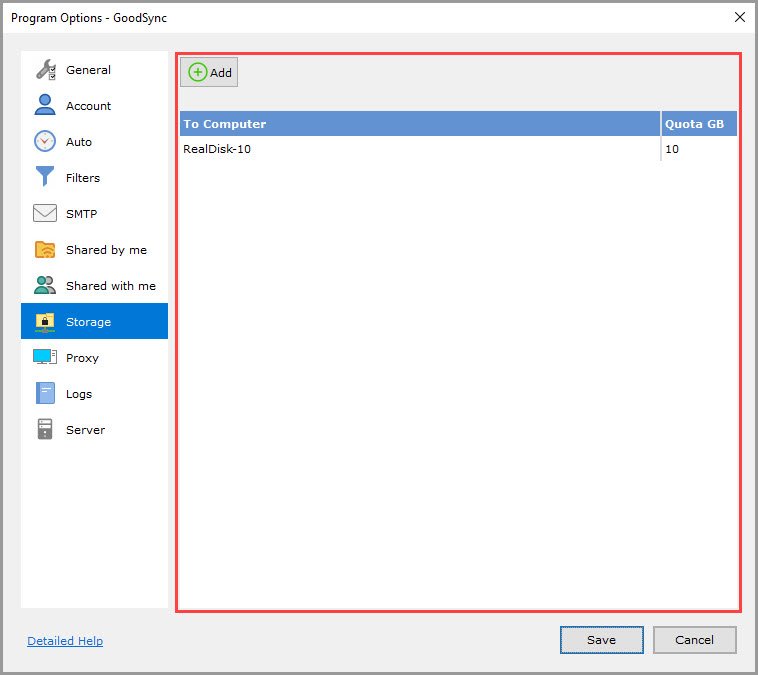Open the Server section label

85,430
